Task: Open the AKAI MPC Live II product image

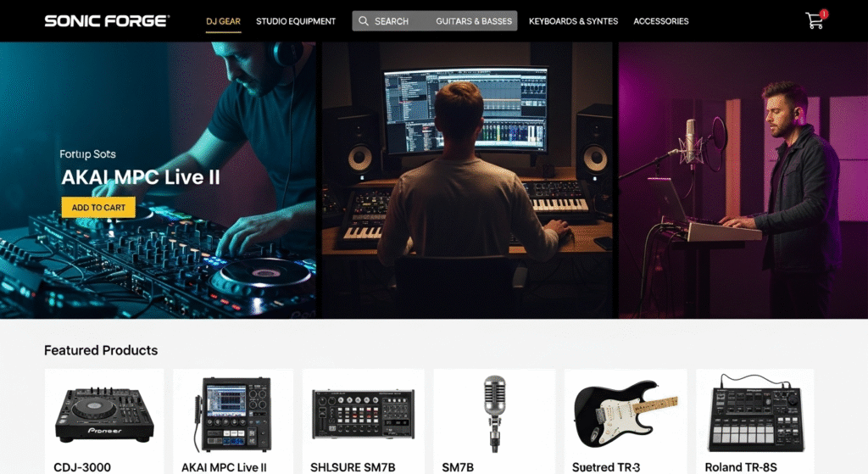Action: (x=233, y=414)
